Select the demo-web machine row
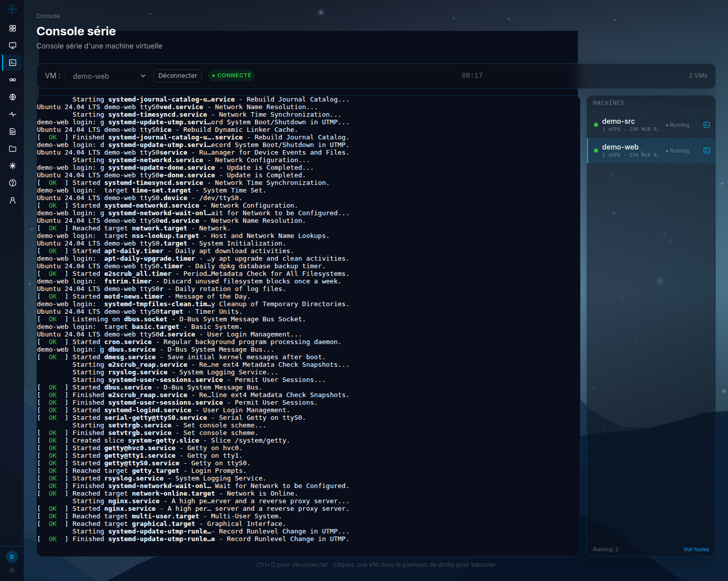This screenshot has width=728, height=581. tap(651, 151)
